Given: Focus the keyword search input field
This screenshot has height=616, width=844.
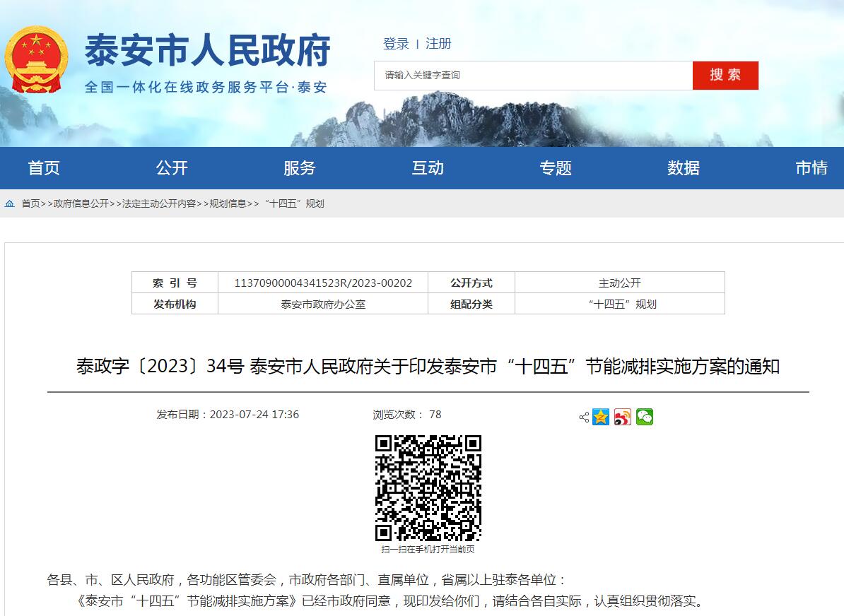Looking at the screenshot, I should pos(533,76).
